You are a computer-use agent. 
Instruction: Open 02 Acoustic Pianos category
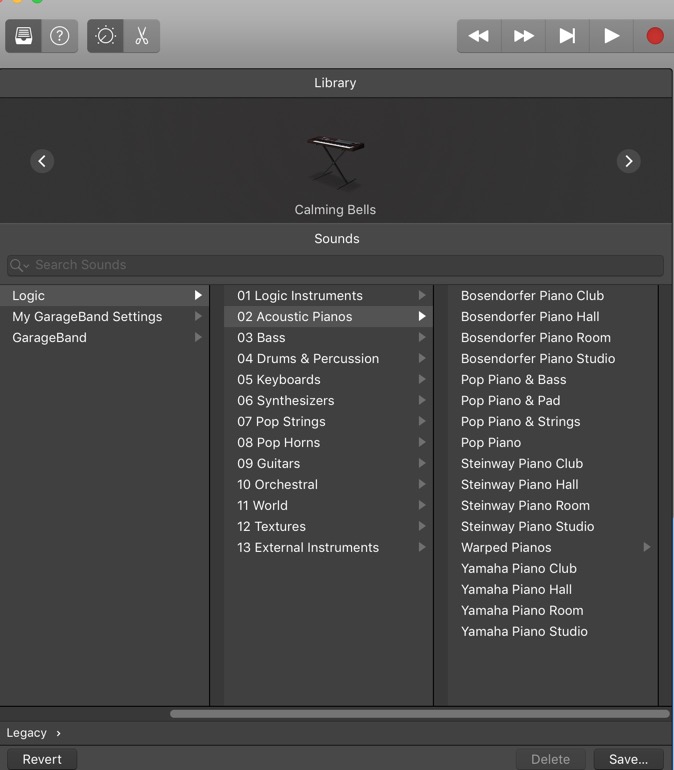pyautogui.click(x=328, y=317)
